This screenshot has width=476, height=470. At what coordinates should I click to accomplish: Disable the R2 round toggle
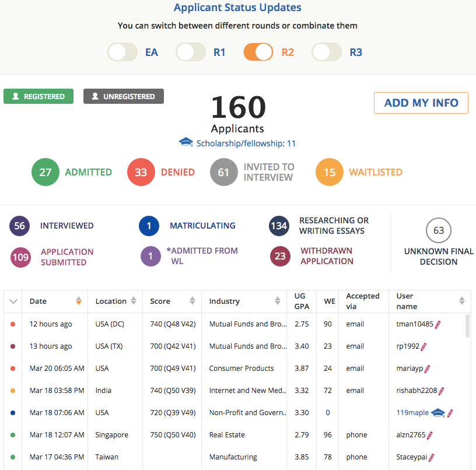[258, 52]
